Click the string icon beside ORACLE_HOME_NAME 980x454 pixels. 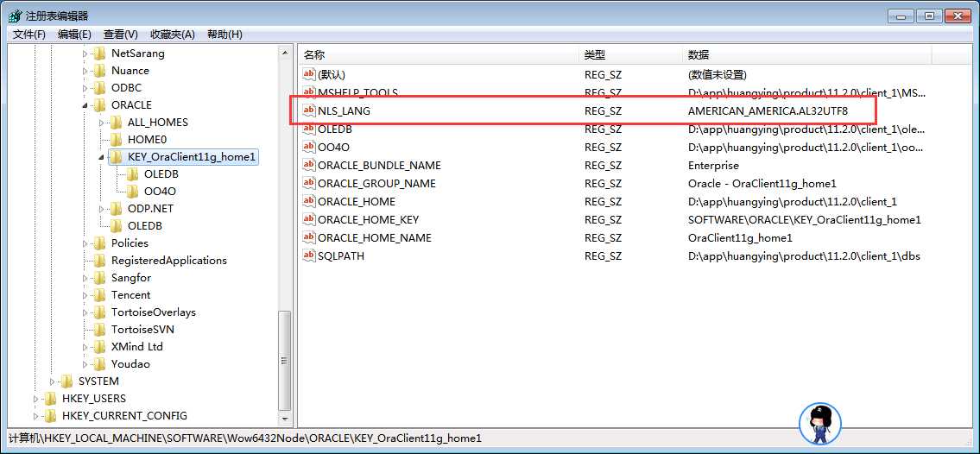[x=309, y=237]
